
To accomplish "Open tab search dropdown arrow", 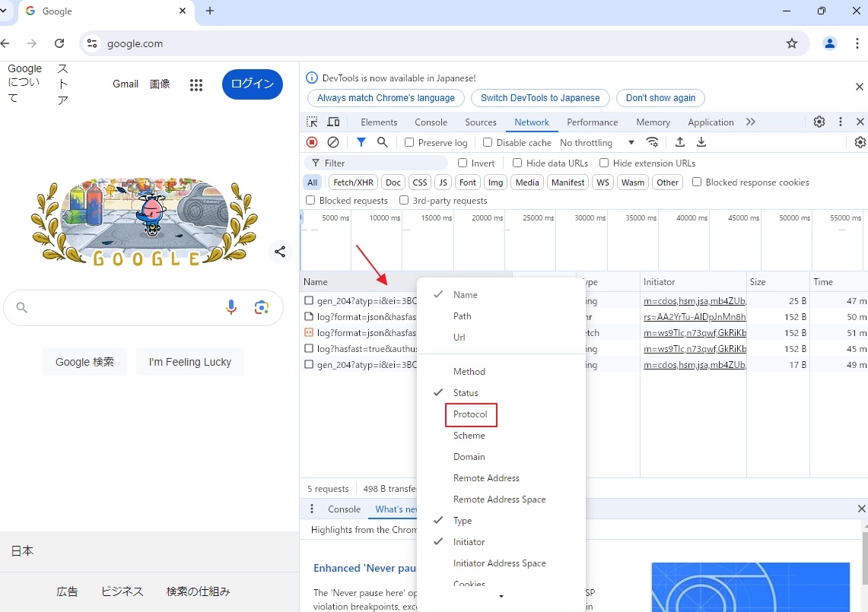I will point(4,11).
